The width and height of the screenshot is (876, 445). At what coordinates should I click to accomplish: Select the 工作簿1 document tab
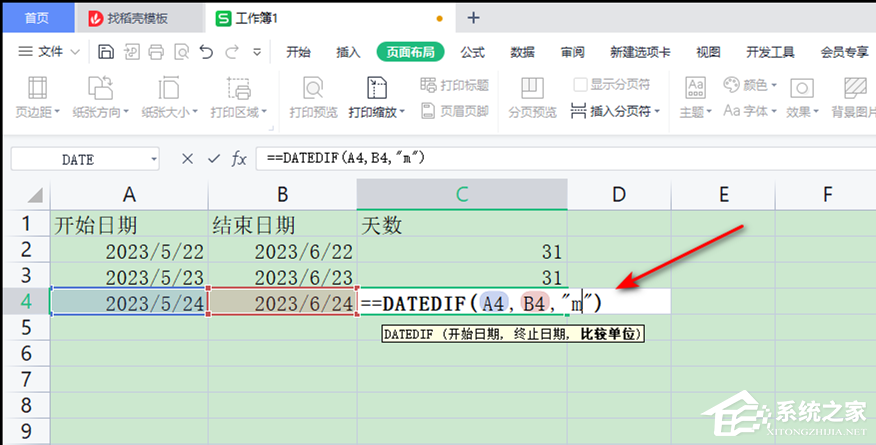click(x=329, y=18)
